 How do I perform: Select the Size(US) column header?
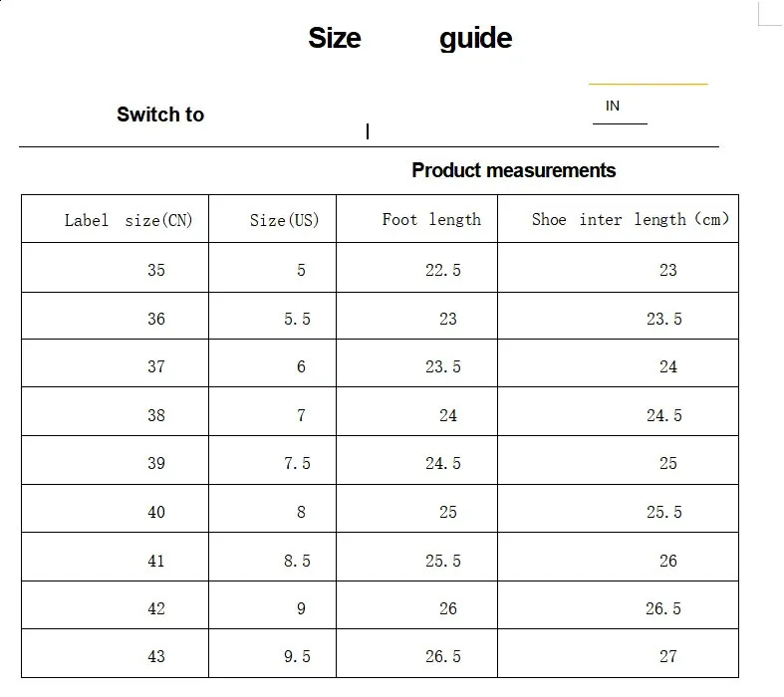click(x=273, y=219)
